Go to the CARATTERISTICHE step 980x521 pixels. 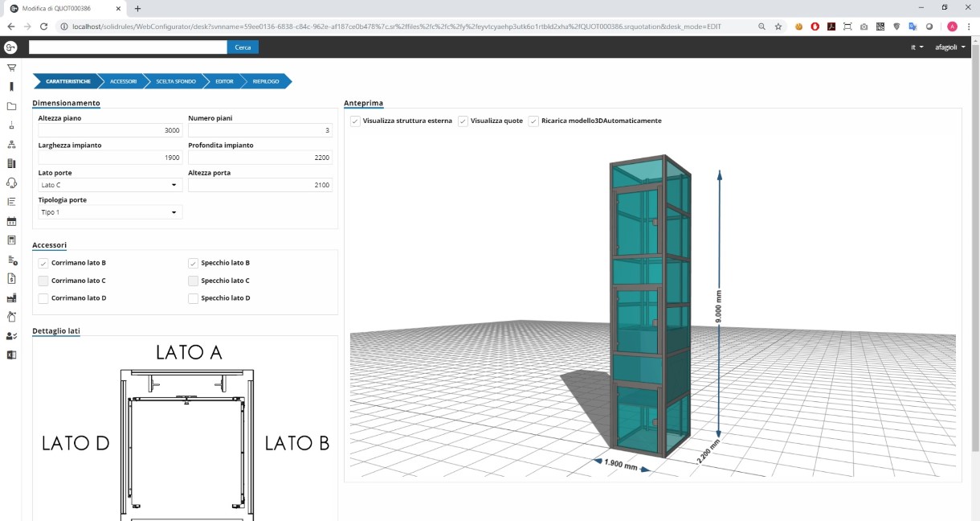click(x=67, y=81)
